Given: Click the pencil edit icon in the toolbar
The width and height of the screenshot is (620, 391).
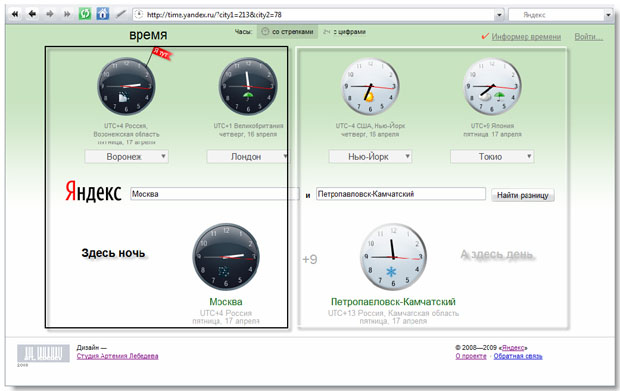Looking at the screenshot, I should coord(121,14).
